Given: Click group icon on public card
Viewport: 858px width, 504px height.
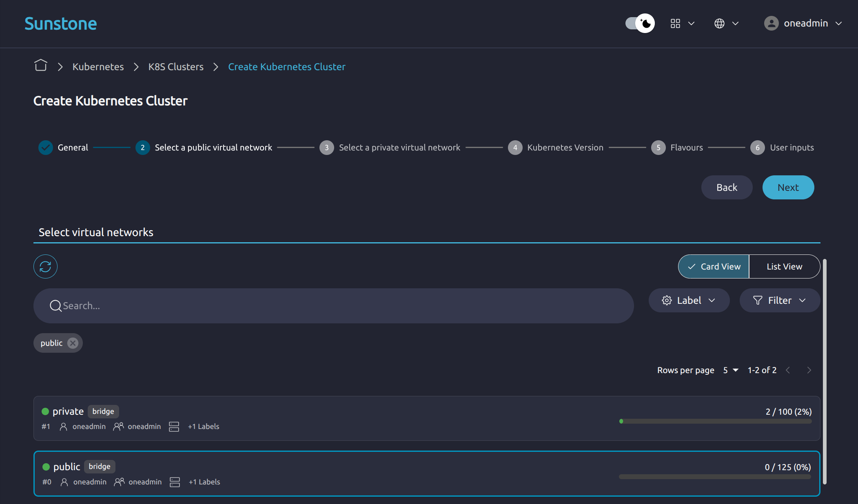Looking at the screenshot, I should (x=120, y=482).
